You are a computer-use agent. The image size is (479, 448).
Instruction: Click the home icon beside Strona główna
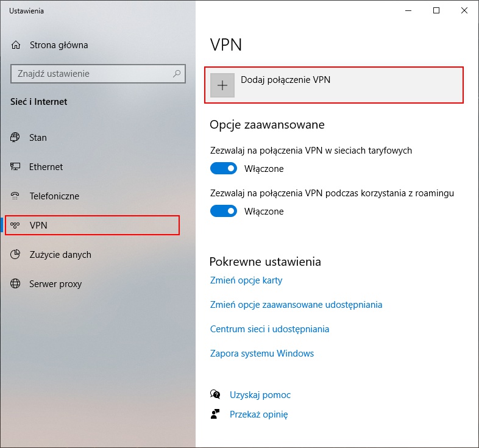[x=16, y=45]
